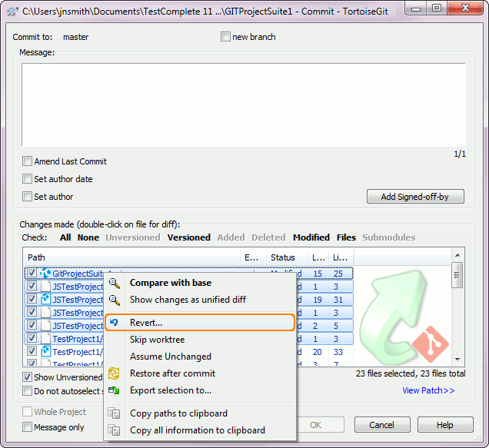Image resolution: width=489 pixels, height=448 pixels.
Task: Check Set author date option
Action: coord(27,178)
